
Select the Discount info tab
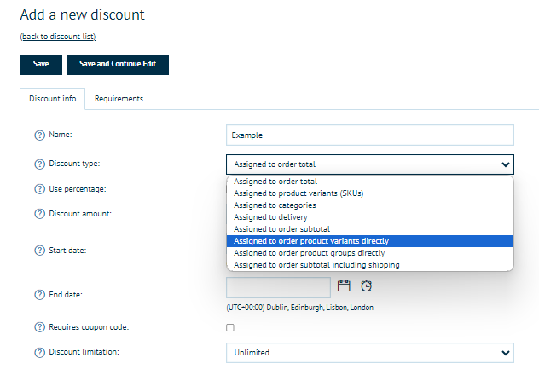click(52, 99)
